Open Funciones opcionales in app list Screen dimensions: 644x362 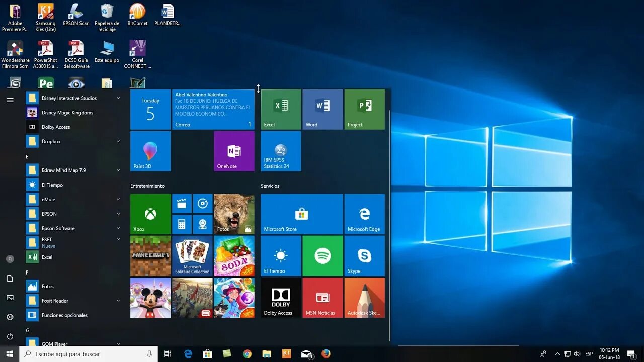tap(74, 315)
